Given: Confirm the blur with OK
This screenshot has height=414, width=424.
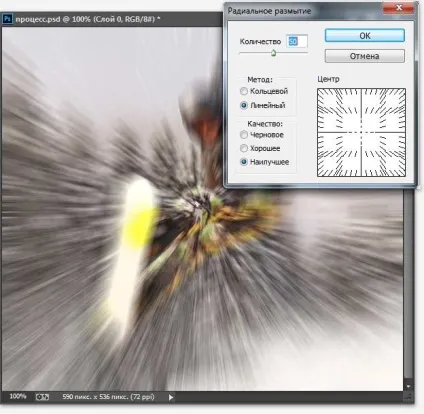Looking at the screenshot, I should coord(365,36).
